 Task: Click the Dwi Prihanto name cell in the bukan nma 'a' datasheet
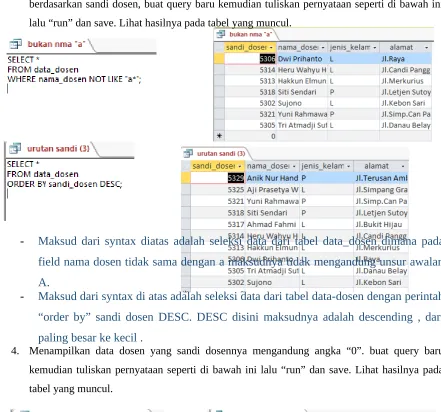coord(302,59)
